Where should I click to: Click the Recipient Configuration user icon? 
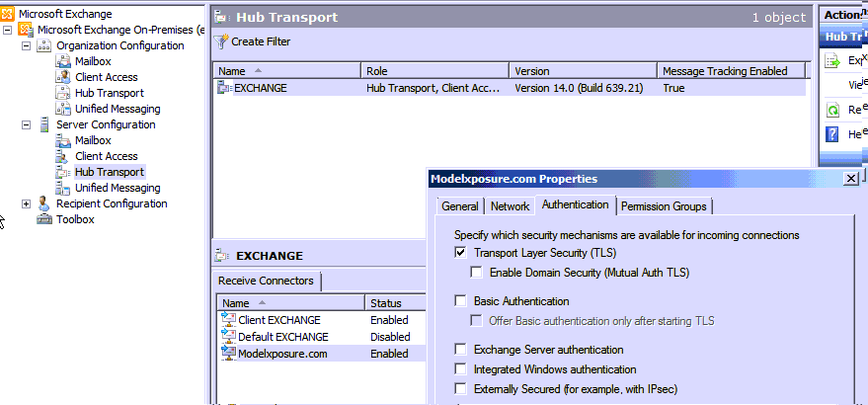(44, 203)
